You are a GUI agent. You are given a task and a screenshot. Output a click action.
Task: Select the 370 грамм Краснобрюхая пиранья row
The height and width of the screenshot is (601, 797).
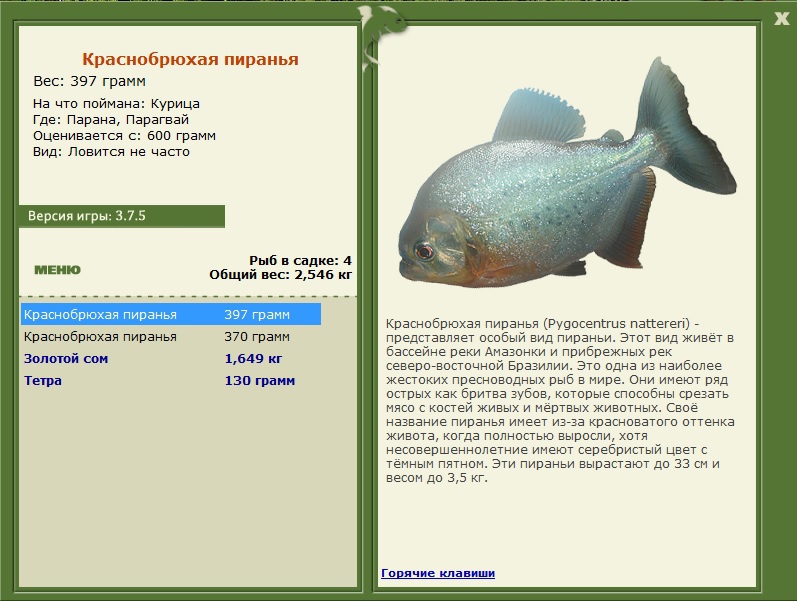171,337
